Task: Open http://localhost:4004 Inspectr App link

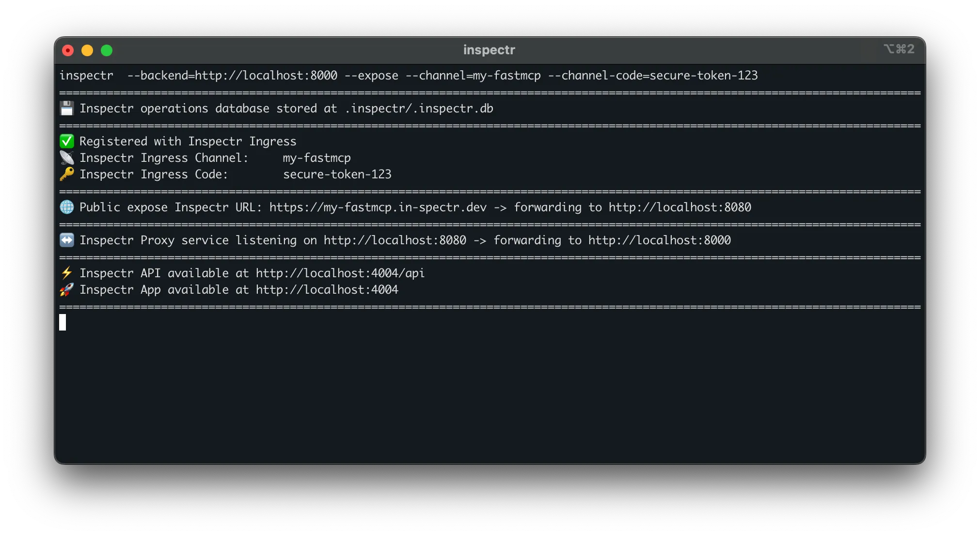Action: (x=327, y=289)
